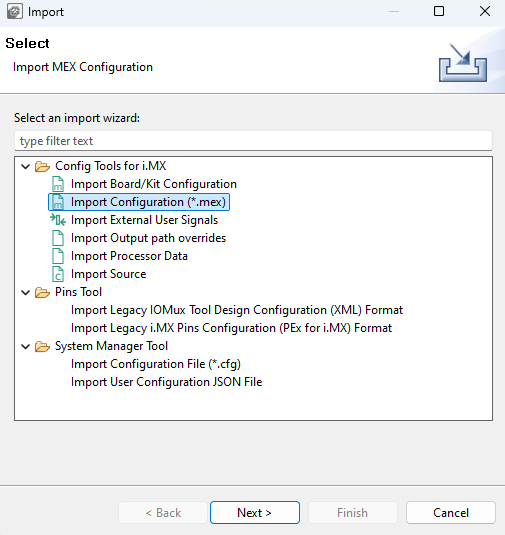505x535 pixels.
Task: Collapse the Config Tools for i.MX category
Action: tap(26, 167)
